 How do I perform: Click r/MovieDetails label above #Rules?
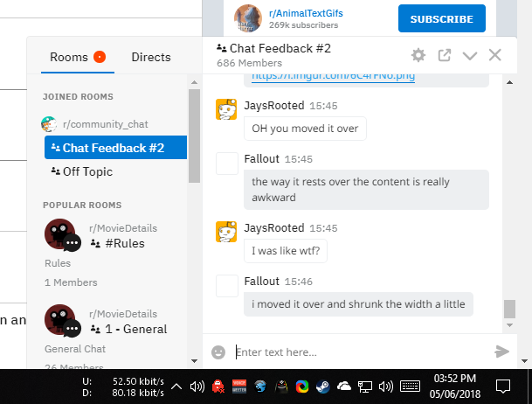pos(123,228)
